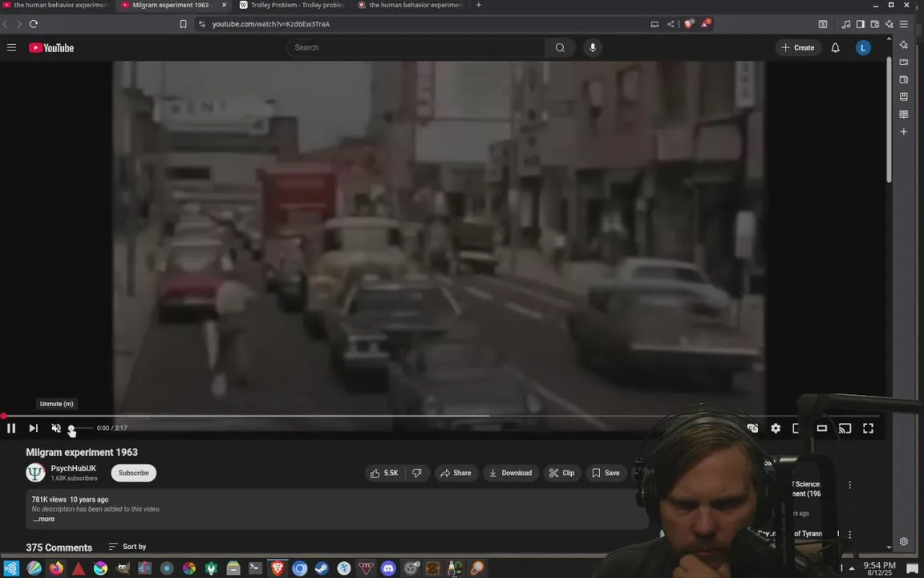Adjust the player volume slider
This screenshot has width=924, height=578.
point(81,428)
